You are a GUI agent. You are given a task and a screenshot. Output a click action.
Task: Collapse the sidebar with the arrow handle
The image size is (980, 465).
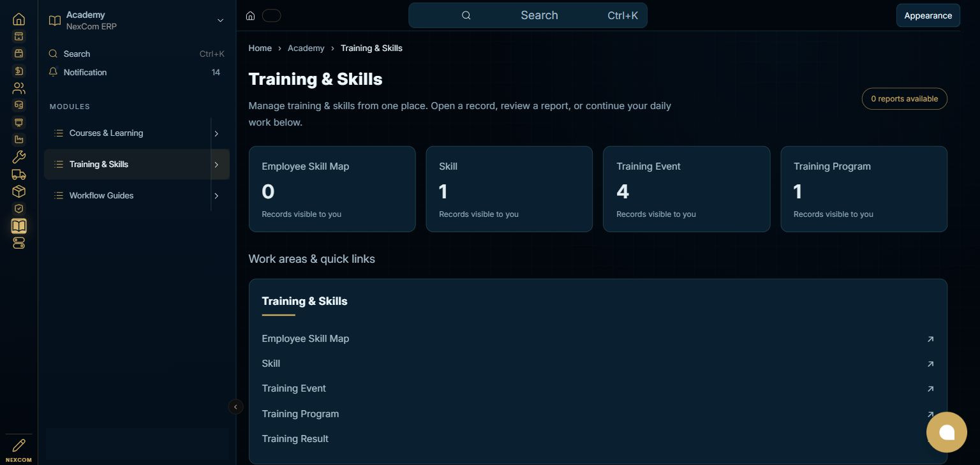235,407
